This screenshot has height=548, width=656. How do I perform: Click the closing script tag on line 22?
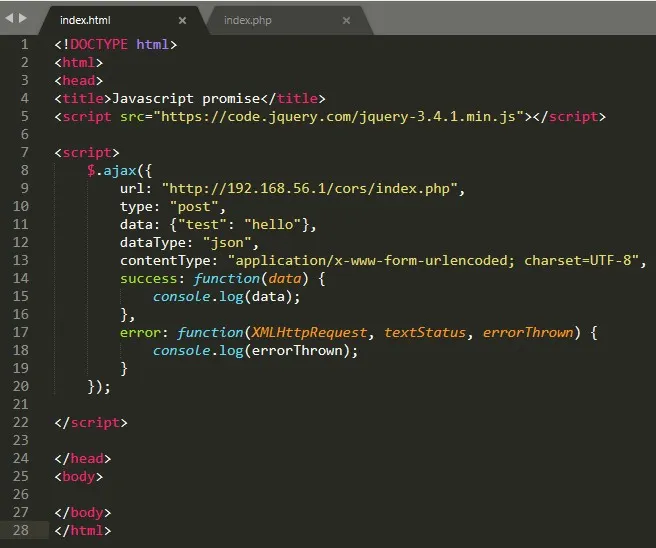pos(91,423)
